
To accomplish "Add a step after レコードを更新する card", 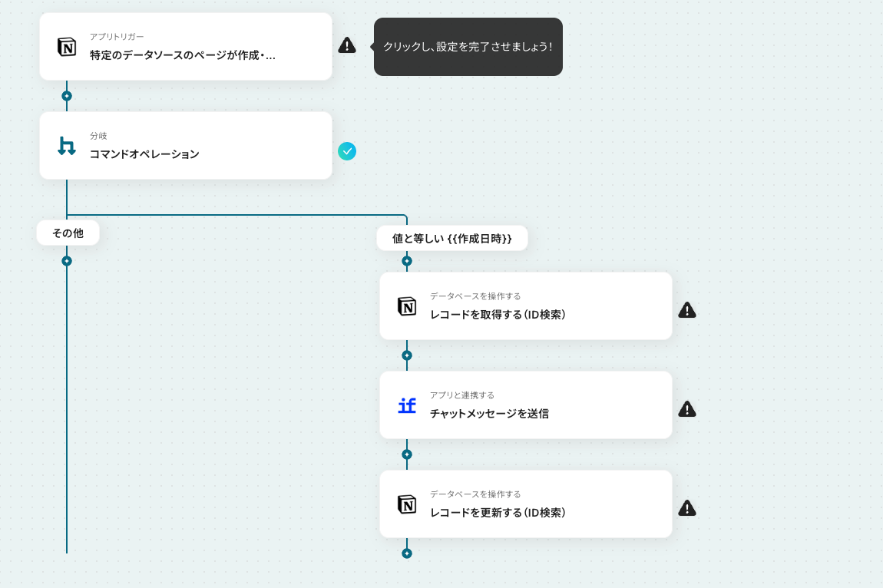I will coord(407,553).
